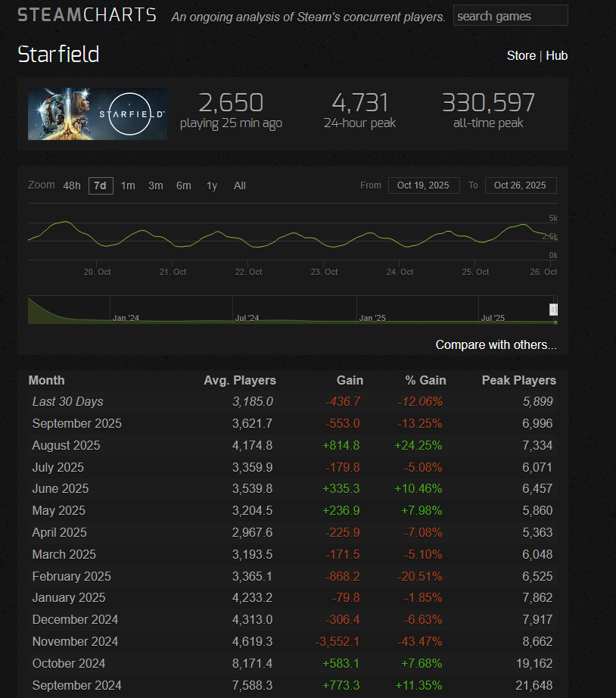Select September 2024 peak players 21,648

534,685
